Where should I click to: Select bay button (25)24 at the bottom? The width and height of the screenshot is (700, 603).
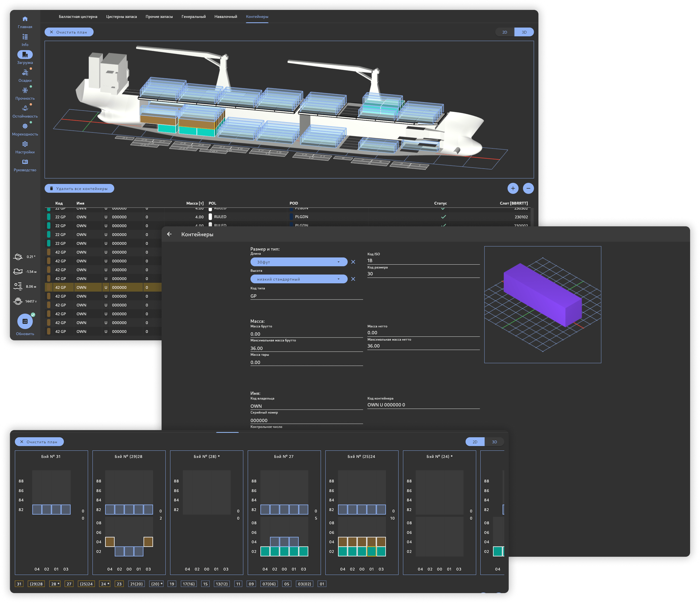tap(86, 584)
